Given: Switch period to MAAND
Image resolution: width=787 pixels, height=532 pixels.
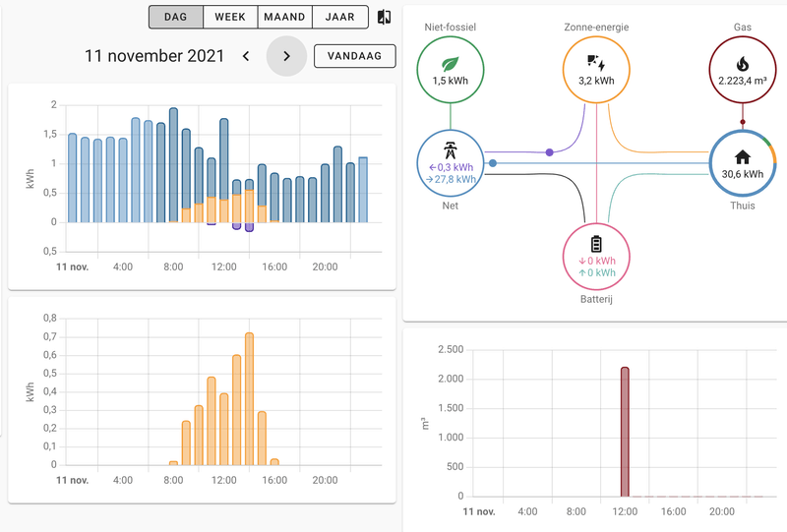Looking at the screenshot, I should 284,17.
